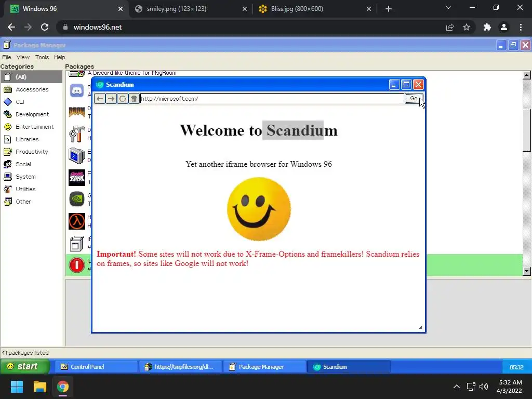
Task: Click the Scandium URL address field
Action: click(272, 99)
